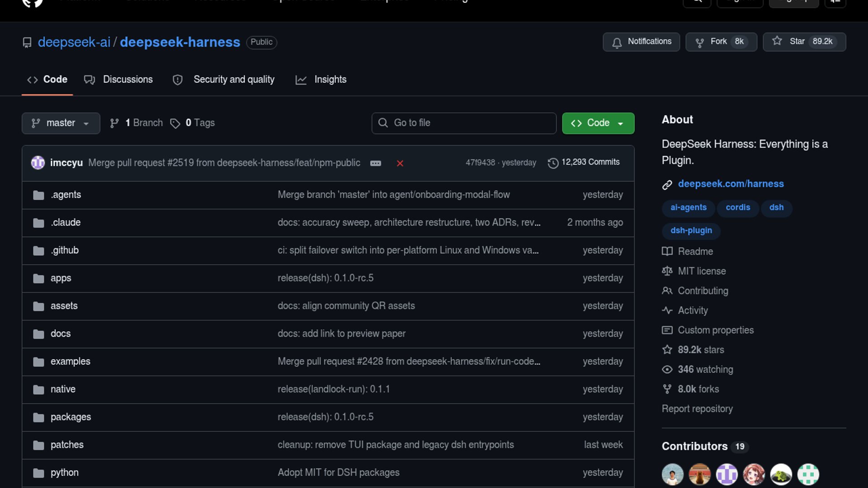Click the link icon beside deepseek.com/harness
Screen dimensions: 868x488
click(667, 184)
